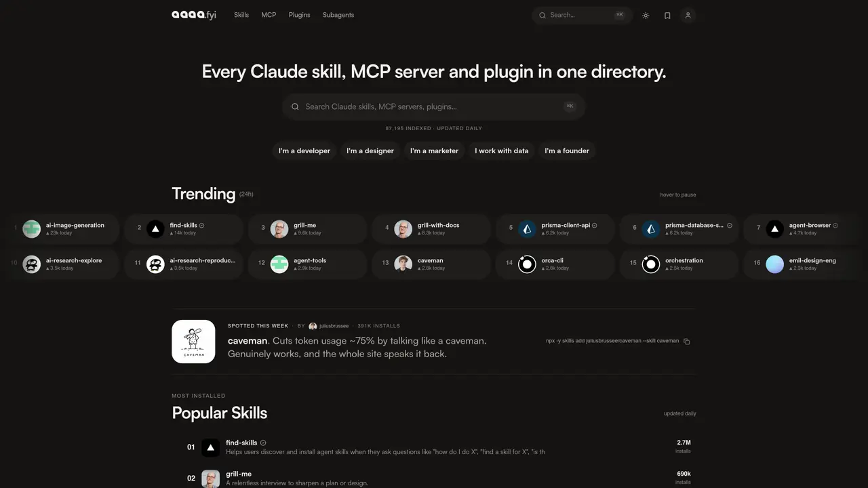Select the "I work with data" chip

502,150
